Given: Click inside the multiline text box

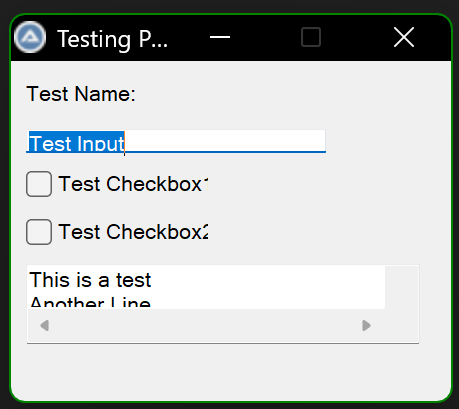Looking at the screenshot, I should coord(206,287).
